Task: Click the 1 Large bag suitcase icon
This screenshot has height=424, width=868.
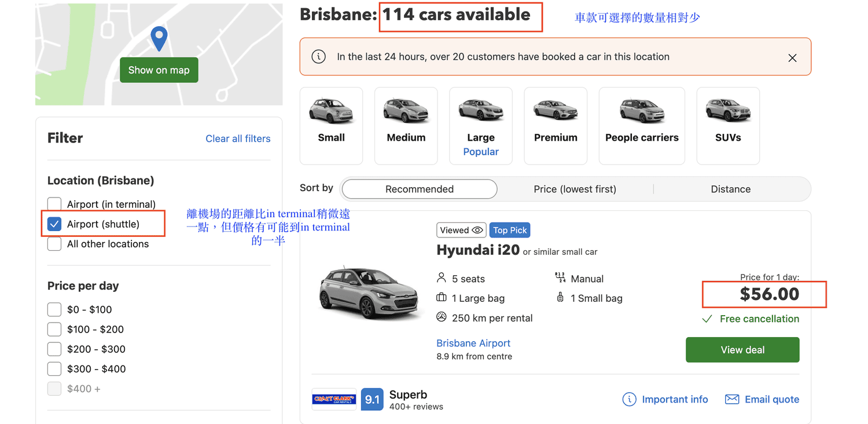Action: [442, 298]
